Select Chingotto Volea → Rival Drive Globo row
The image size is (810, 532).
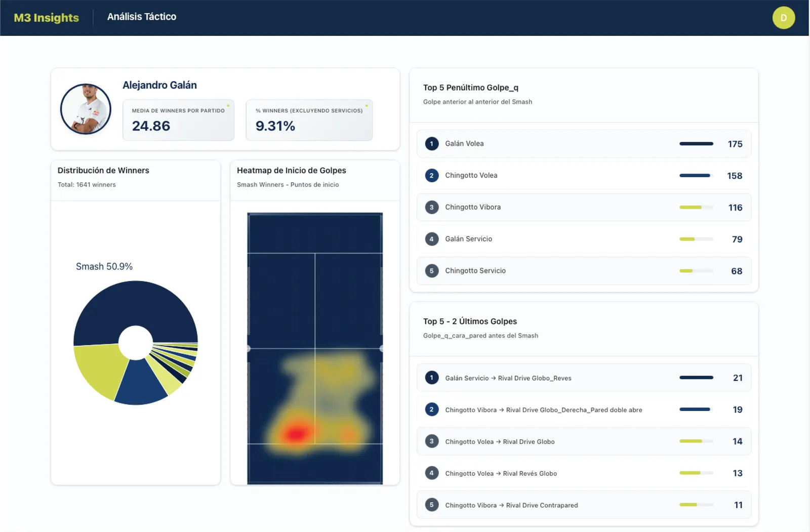(584, 441)
